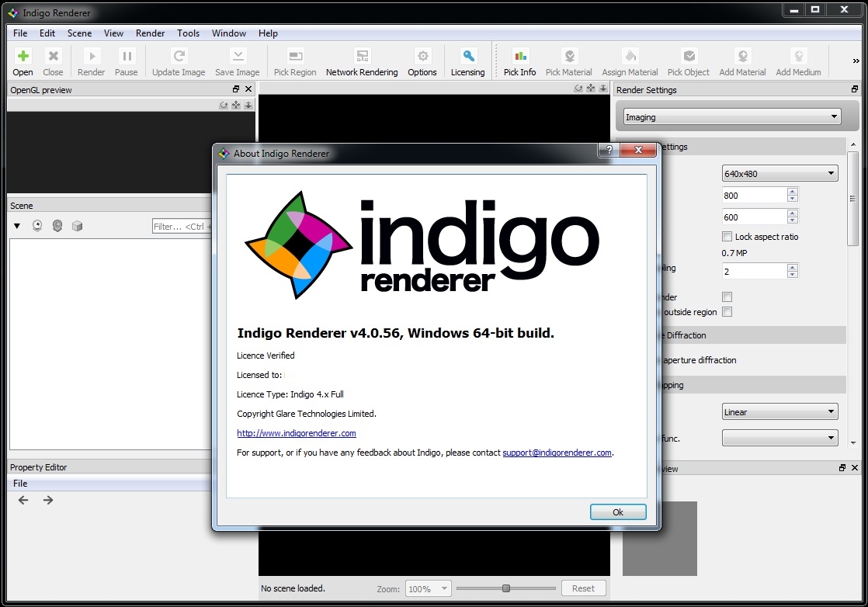868x607 pixels.
Task: Close the OpenGL preview panel
Action: pos(248,89)
